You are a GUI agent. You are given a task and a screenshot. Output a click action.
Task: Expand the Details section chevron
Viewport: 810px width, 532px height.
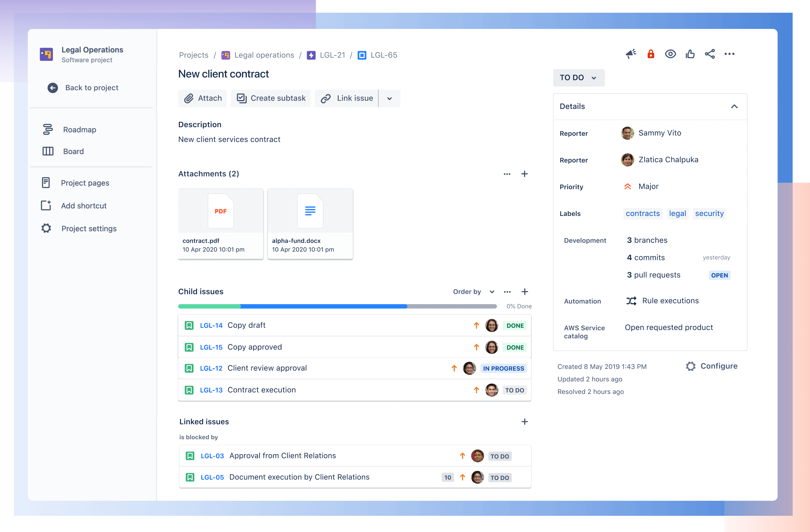pos(734,107)
